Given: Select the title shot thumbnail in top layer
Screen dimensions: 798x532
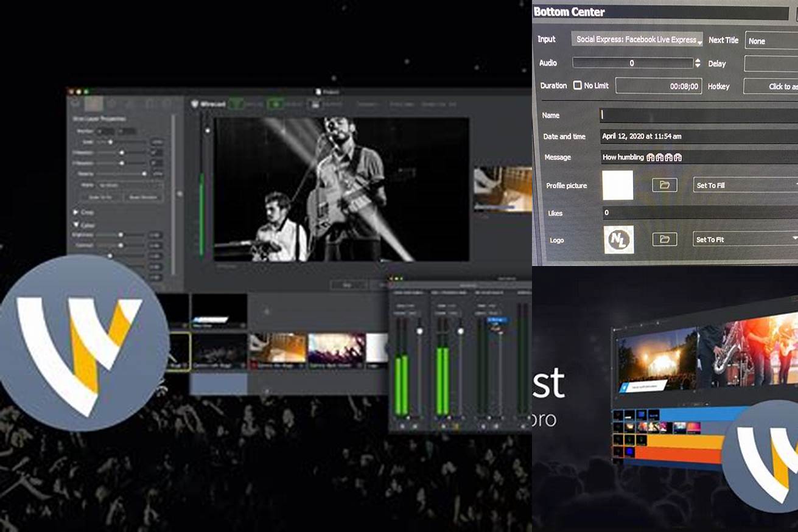Looking at the screenshot, I should [x=219, y=312].
